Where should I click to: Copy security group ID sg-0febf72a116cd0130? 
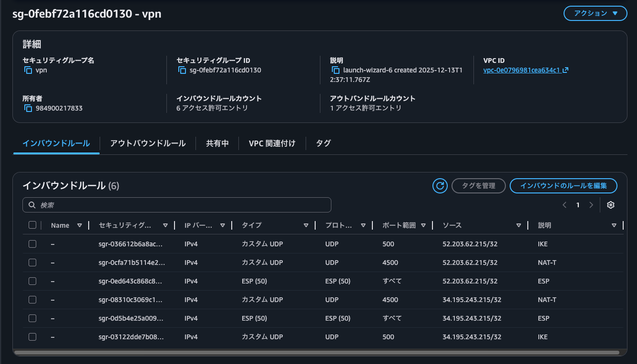pyautogui.click(x=182, y=71)
